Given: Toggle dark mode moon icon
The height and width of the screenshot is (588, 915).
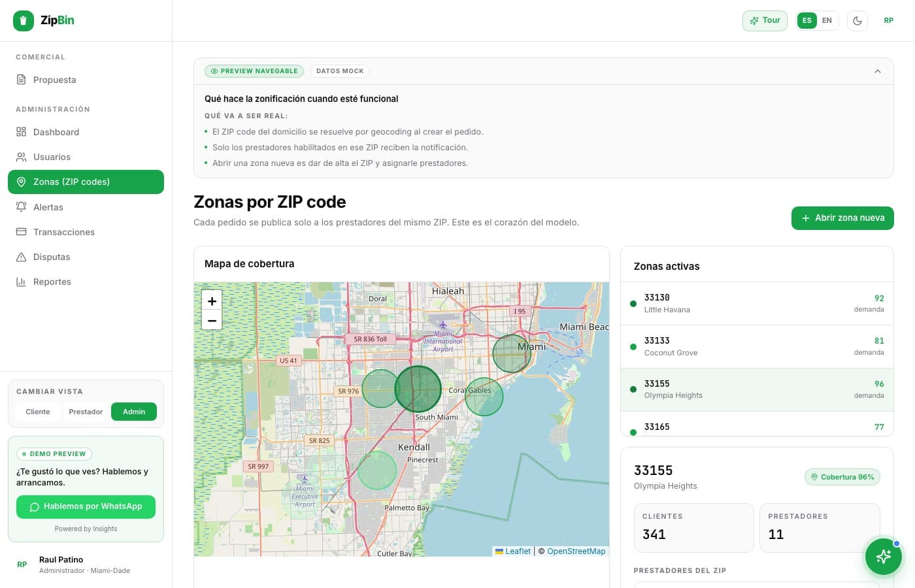Looking at the screenshot, I should click(x=857, y=20).
